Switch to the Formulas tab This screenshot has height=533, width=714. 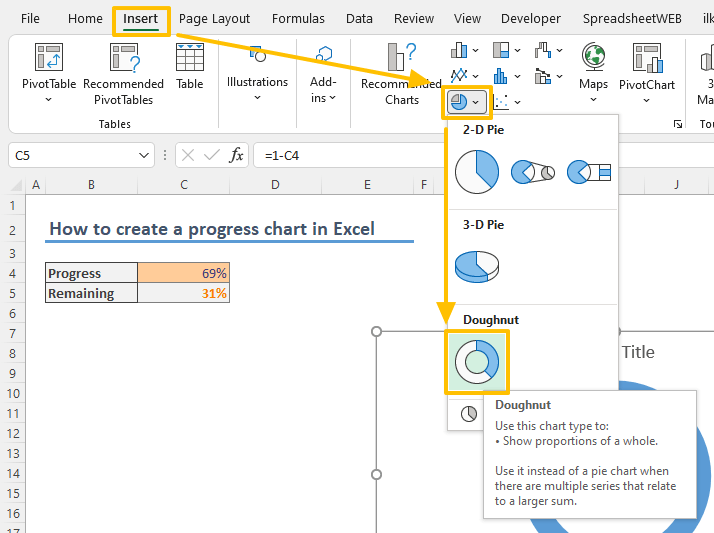298,19
